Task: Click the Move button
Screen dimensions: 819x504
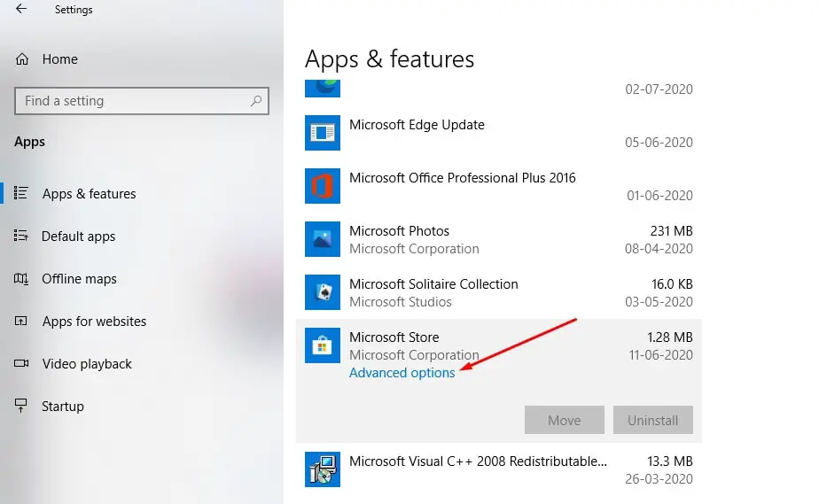Action: (x=564, y=421)
